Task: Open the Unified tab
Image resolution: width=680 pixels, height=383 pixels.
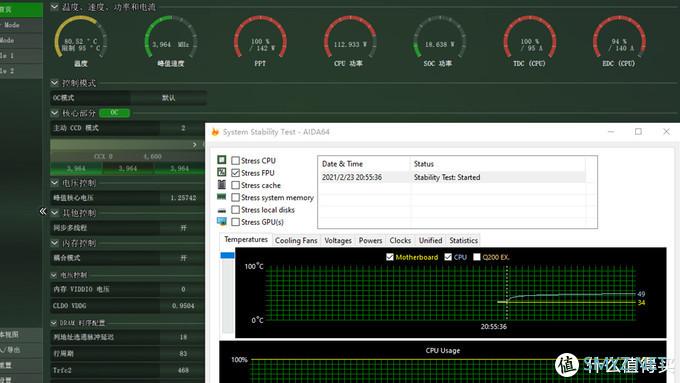Action: 430,240
